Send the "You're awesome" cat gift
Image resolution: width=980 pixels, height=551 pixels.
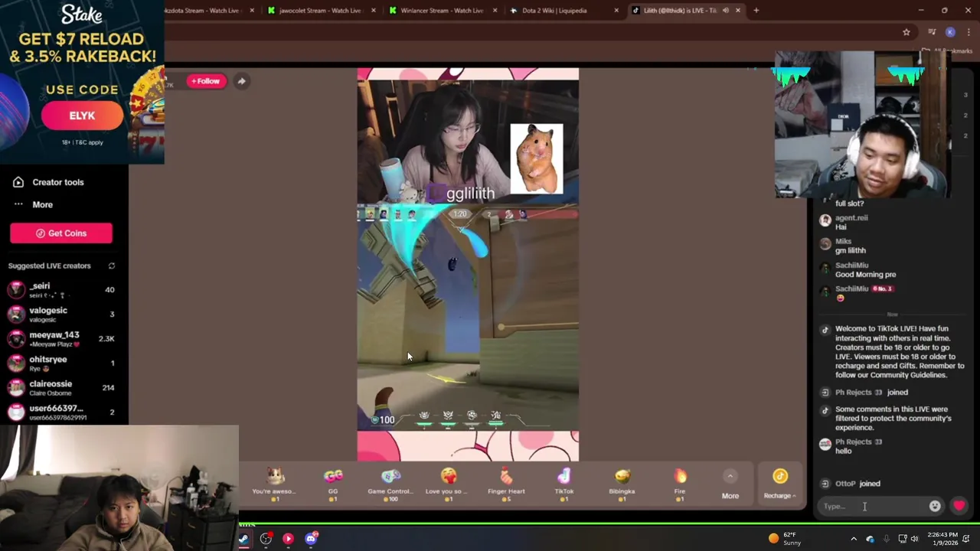tap(275, 484)
